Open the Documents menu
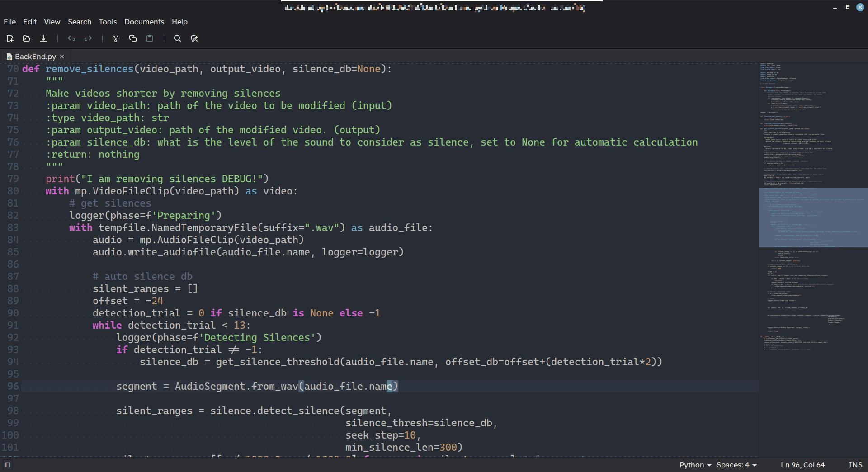Screen dimensions: 868x472 144,22
